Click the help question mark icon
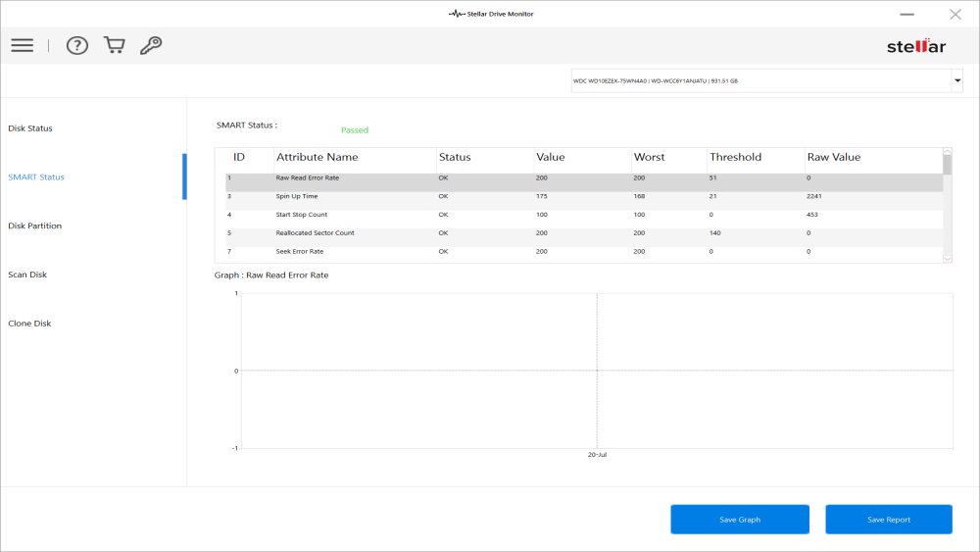 (77, 46)
